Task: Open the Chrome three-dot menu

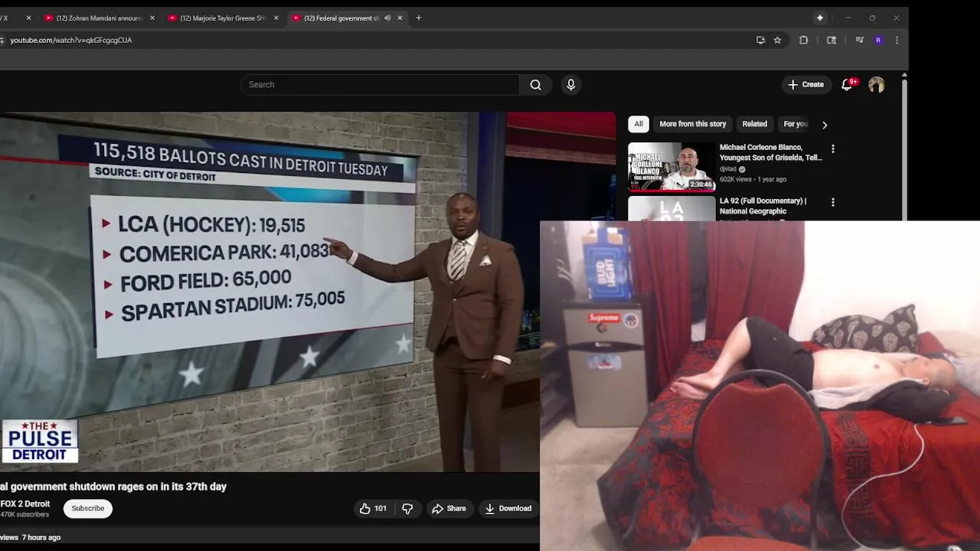Action: pos(897,40)
